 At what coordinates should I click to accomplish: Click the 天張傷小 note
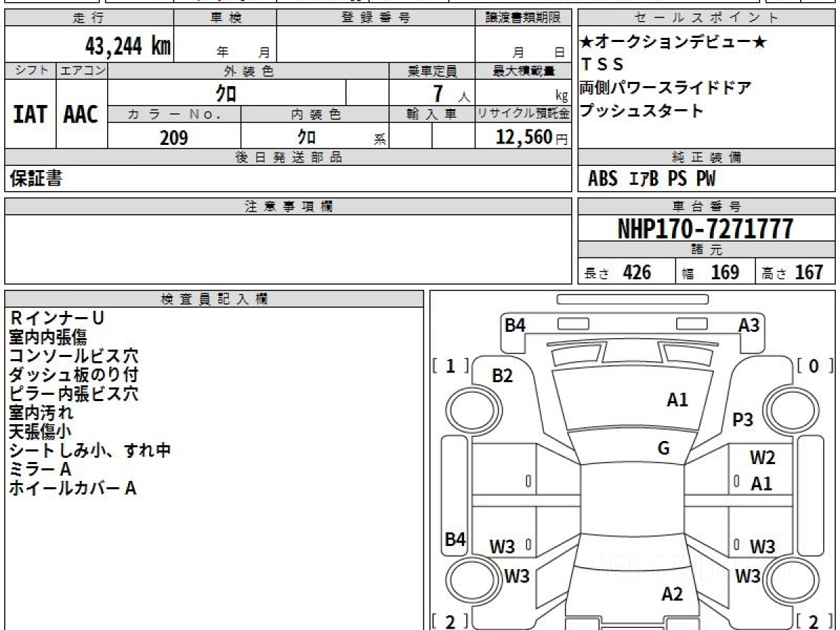(x=40, y=431)
